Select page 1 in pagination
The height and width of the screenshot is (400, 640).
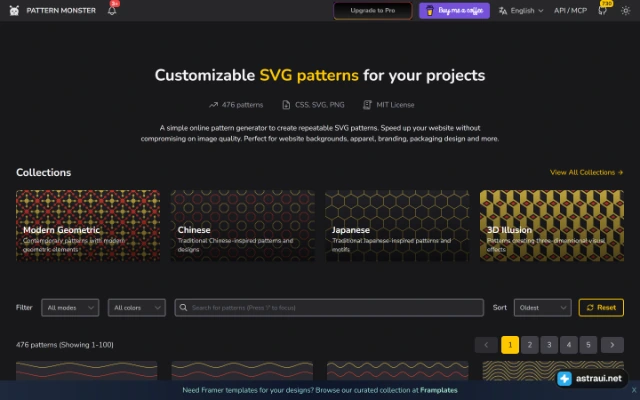tap(510, 345)
